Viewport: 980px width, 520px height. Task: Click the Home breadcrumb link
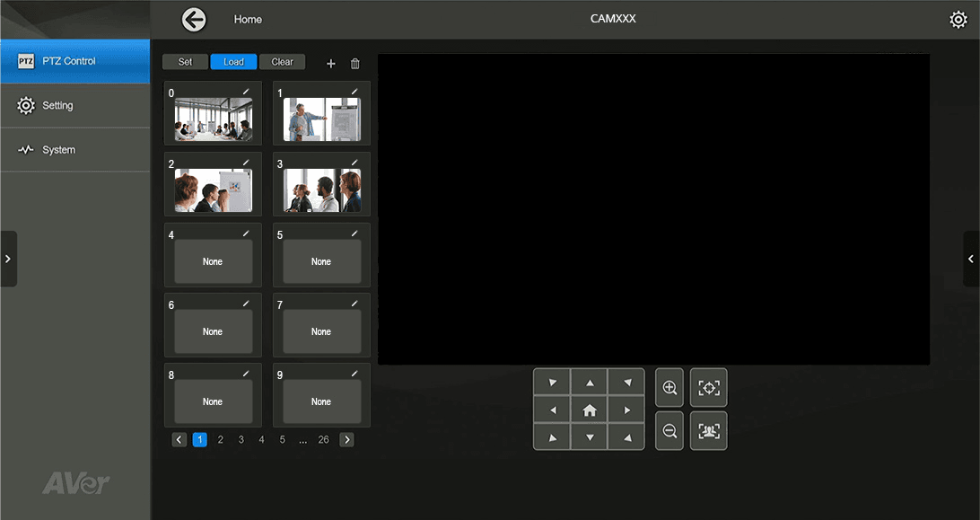tap(248, 20)
